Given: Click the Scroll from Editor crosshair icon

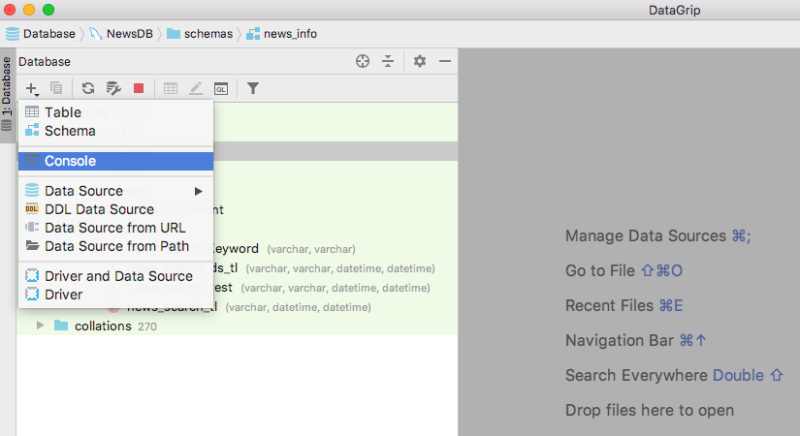Looking at the screenshot, I should coord(362,61).
